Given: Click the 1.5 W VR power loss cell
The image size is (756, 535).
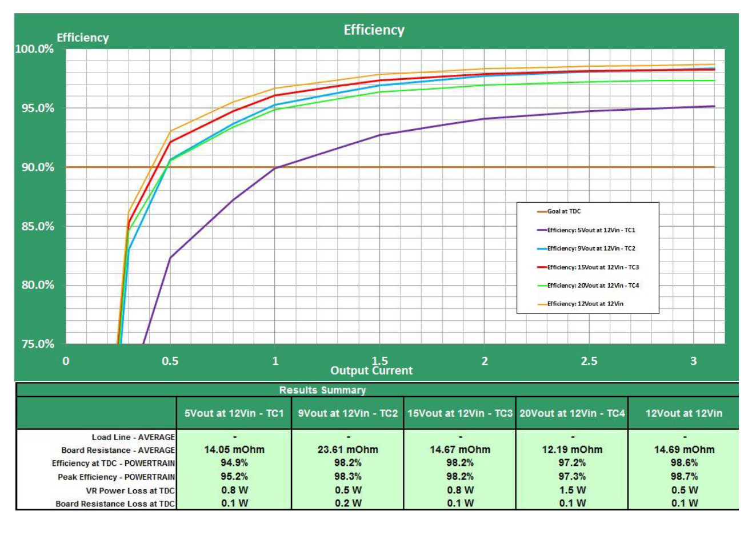Looking at the screenshot, I should [572, 490].
